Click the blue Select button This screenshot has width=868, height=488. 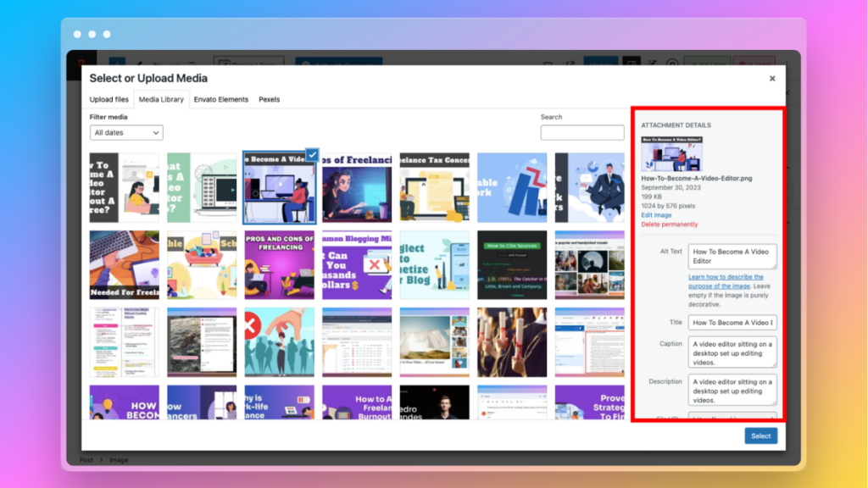point(760,436)
